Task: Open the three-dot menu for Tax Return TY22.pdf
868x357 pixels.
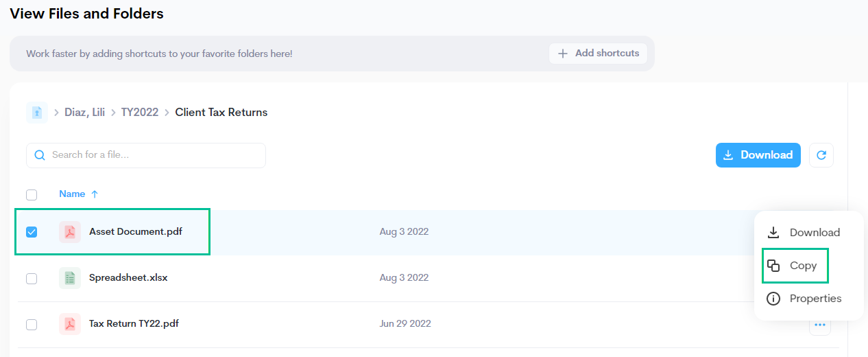Action: (819, 325)
